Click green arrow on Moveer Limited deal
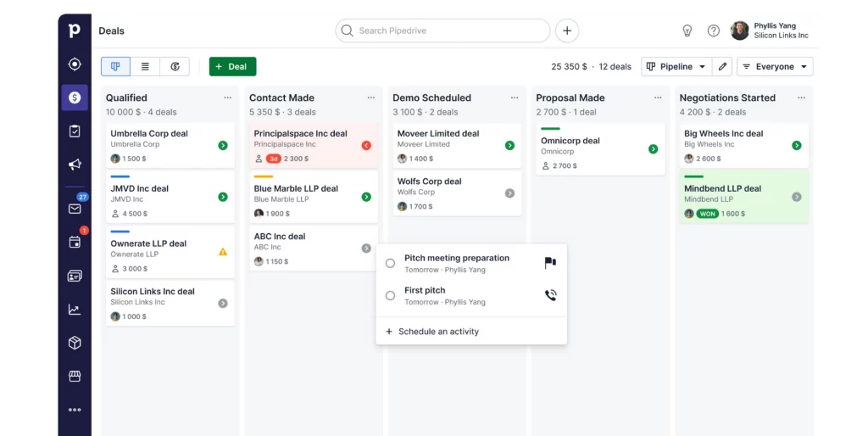Screen dimensions: 868x436 [x=509, y=145]
